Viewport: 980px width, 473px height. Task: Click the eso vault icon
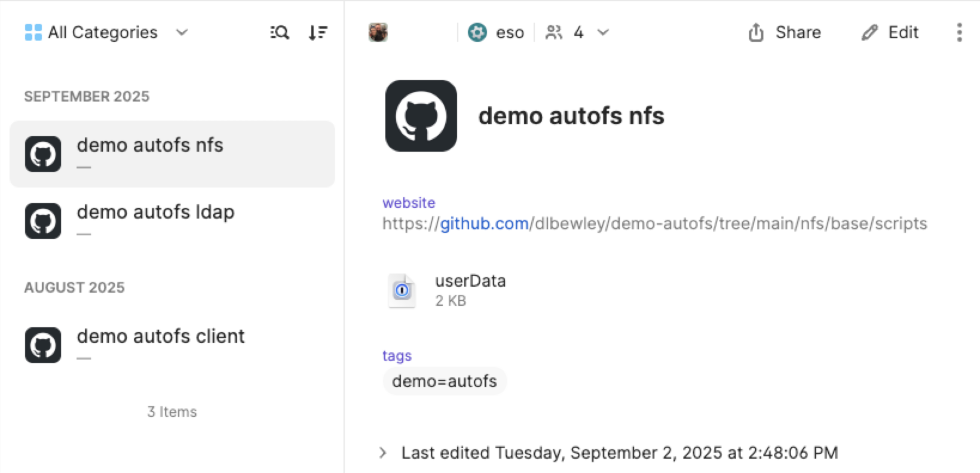click(x=477, y=32)
